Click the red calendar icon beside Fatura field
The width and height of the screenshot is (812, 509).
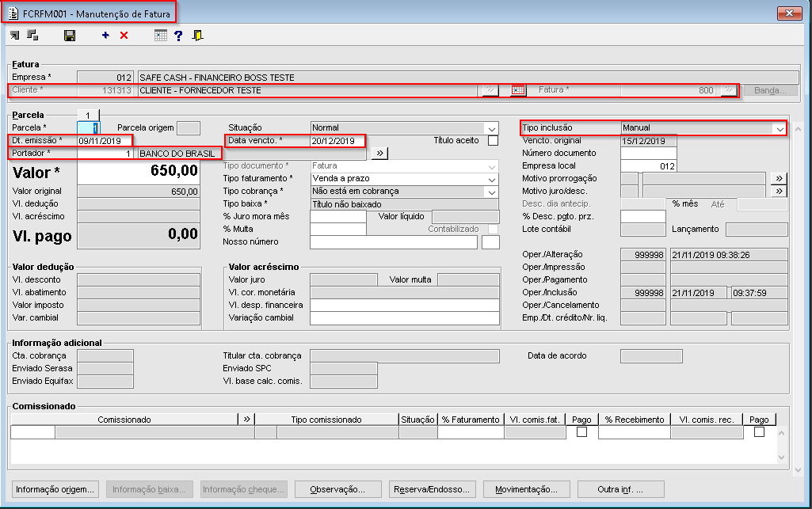(x=518, y=90)
